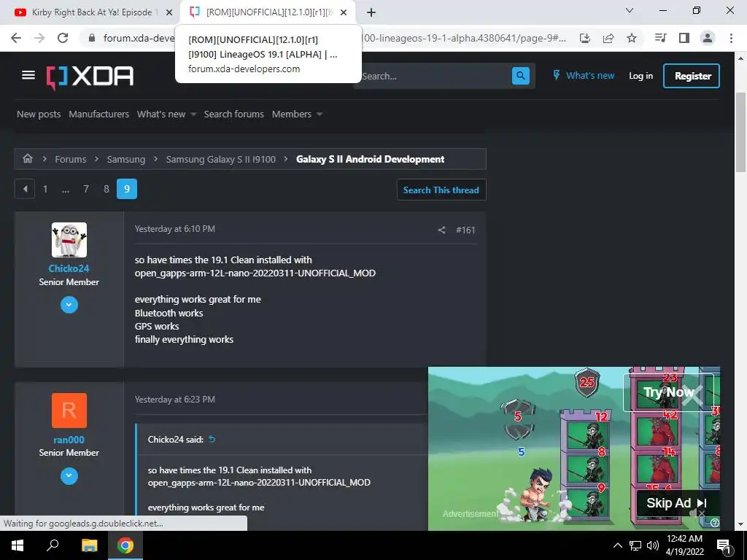Click current page 9 button
747x560 pixels.
tap(127, 189)
